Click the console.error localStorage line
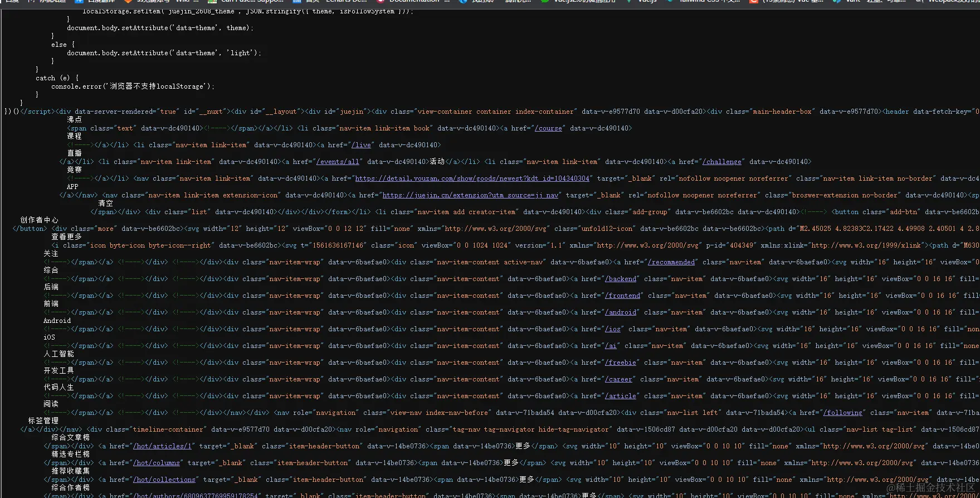The height and width of the screenshot is (498, 980). coord(133,86)
